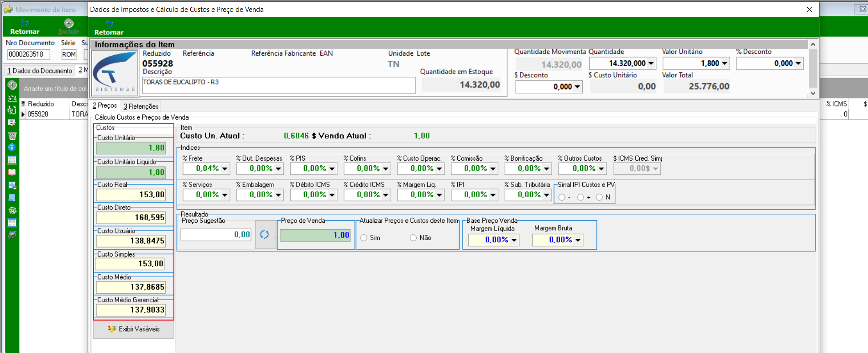Select Sim to update item prices
This screenshot has width=868, height=353.
click(x=364, y=238)
